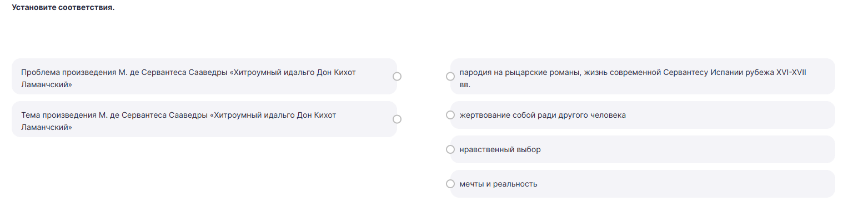Image resolution: width=868 pixels, height=201 pixels.
Task: Select circle before «жертвование собой ради другого человека»
Action: (x=450, y=115)
